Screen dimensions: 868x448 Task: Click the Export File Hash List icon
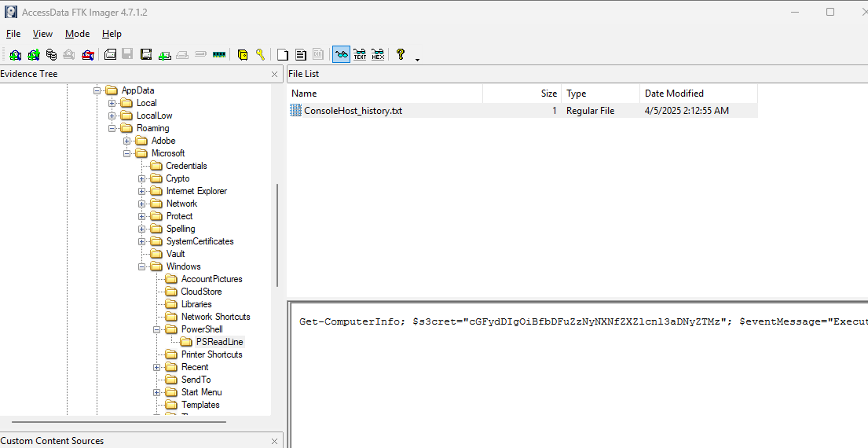(x=301, y=54)
